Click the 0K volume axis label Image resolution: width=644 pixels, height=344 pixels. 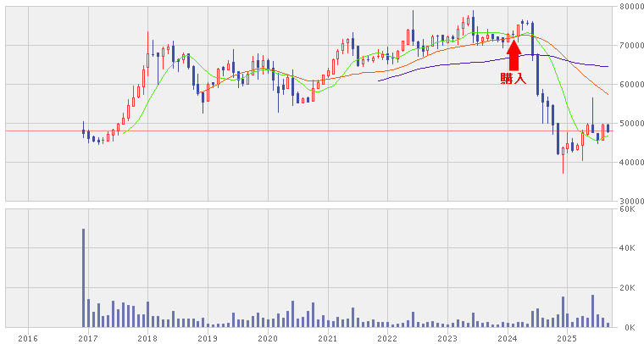628,327
